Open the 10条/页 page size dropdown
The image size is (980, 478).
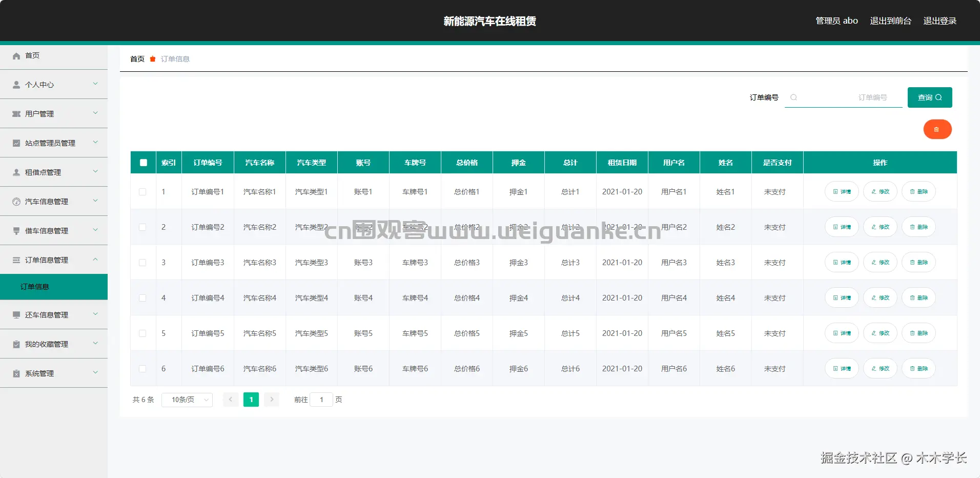click(187, 400)
